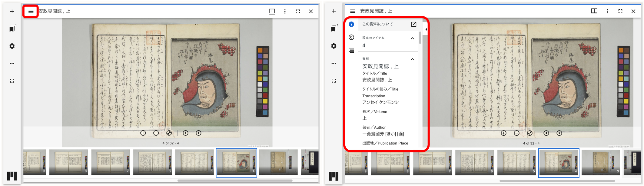Screen dimensions: 644x186
Task: Zoom in on the image in the right viewer
Action: [504, 133]
